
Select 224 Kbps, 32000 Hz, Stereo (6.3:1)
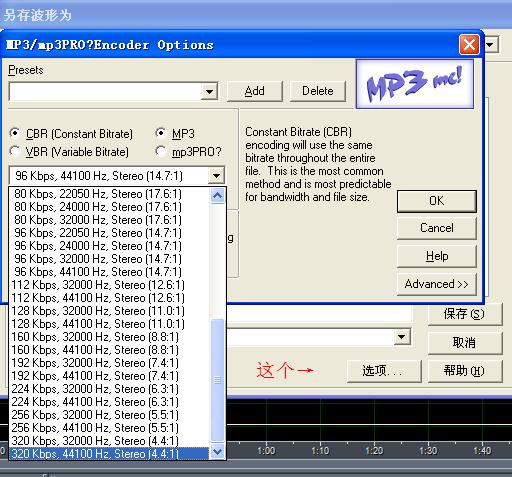[109, 389]
